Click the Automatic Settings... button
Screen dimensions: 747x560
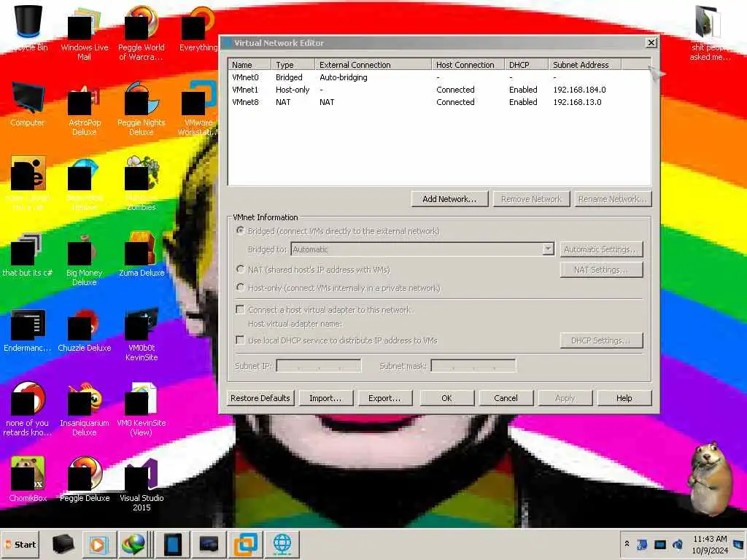[601, 249]
